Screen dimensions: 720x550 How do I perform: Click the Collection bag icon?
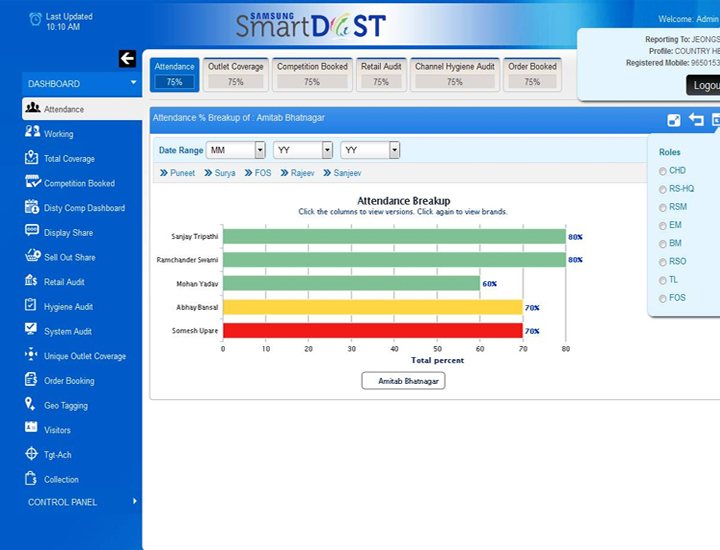[31, 478]
